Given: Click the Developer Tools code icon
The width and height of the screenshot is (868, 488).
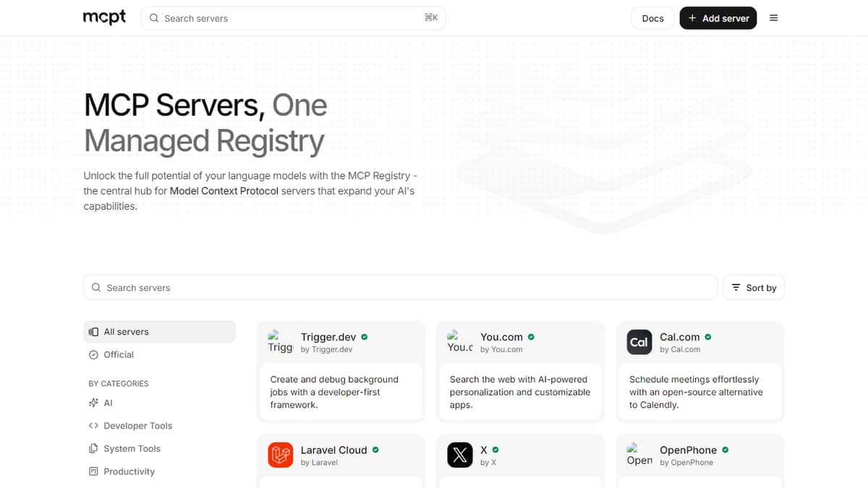Looking at the screenshot, I should point(93,426).
